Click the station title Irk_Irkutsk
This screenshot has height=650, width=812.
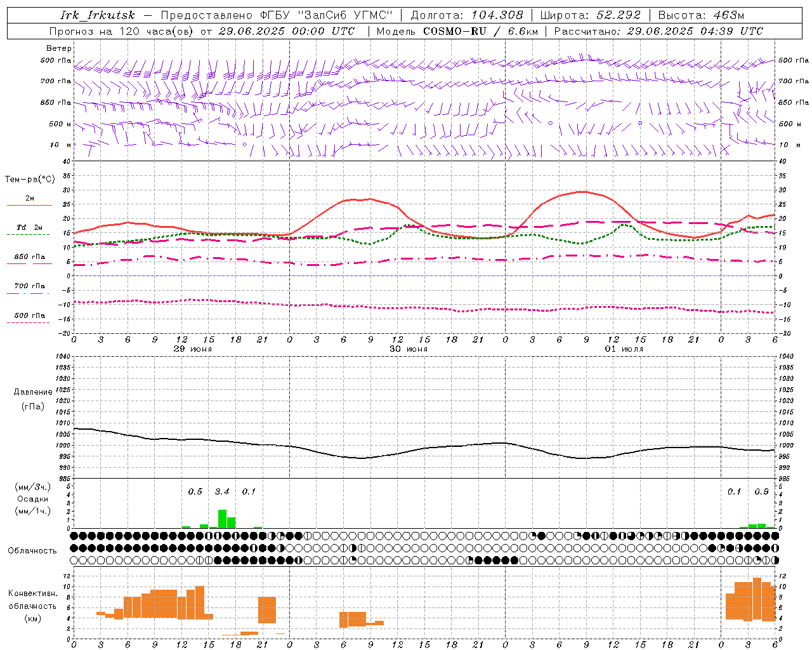pyautogui.click(x=98, y=15)
